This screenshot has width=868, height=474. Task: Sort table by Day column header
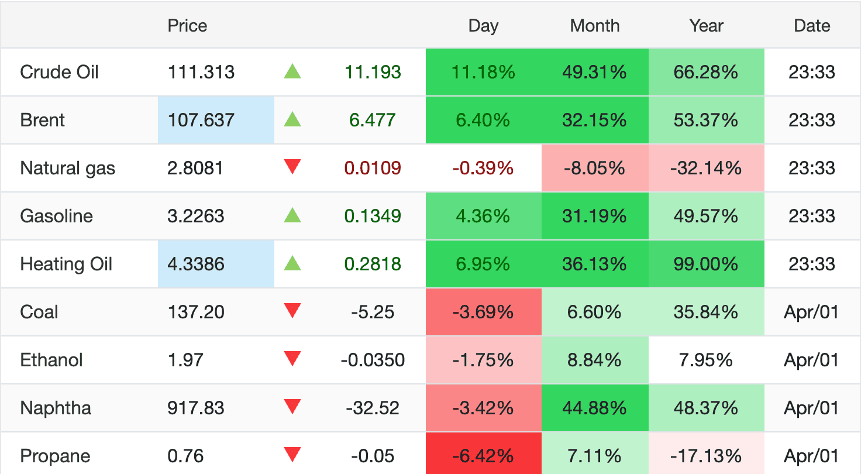[483, 26]
